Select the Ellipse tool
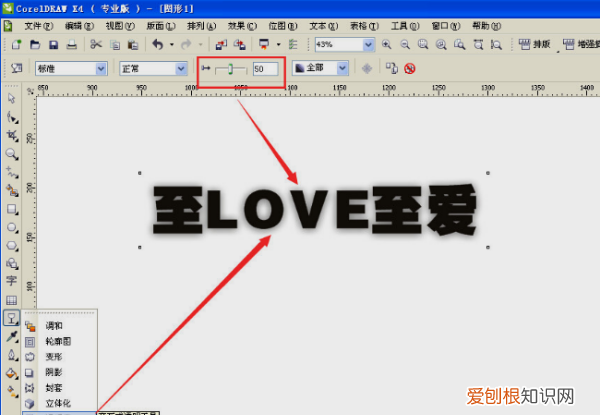600x415 pixels. click(12, 228)
